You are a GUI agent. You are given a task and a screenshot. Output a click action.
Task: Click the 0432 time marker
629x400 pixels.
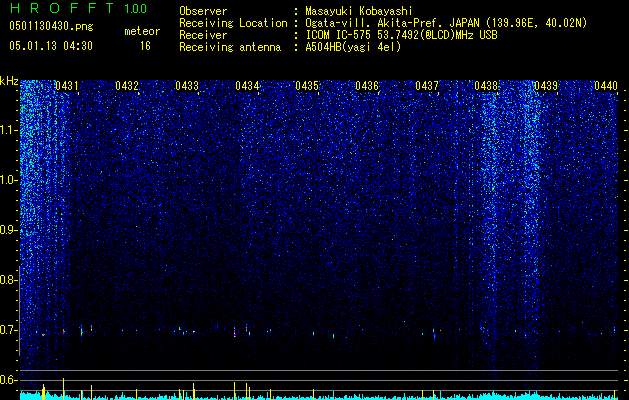coord(127,86)
